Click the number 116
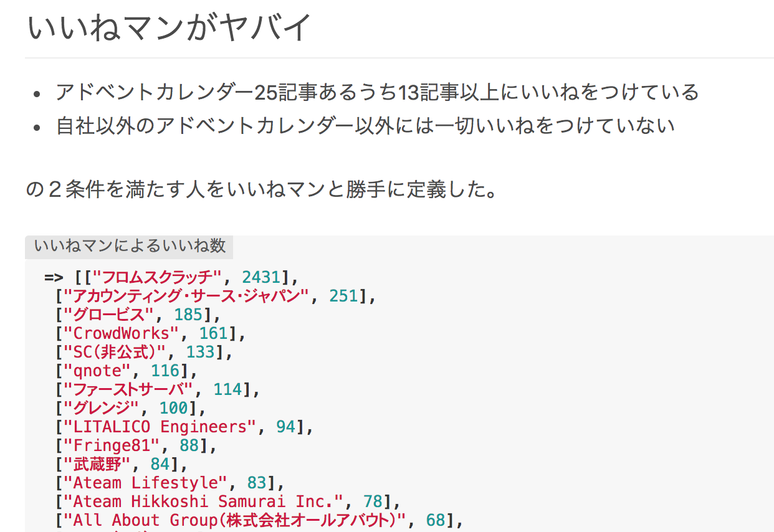 click(165, 371)
